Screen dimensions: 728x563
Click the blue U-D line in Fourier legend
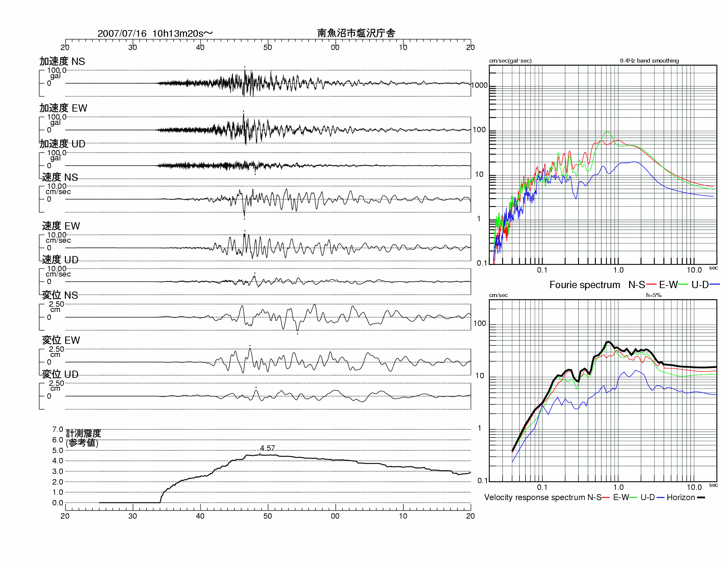(x=714, y=284)
